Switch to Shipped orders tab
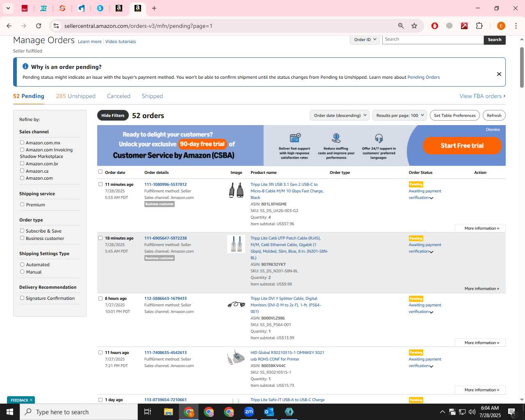Viewport: 525px width, 420px height. pyautogui.click(x=152, y=96)
